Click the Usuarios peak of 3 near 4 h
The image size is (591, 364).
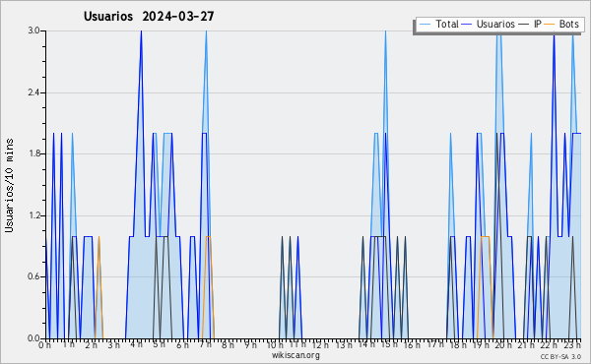[x=141, y=31]
